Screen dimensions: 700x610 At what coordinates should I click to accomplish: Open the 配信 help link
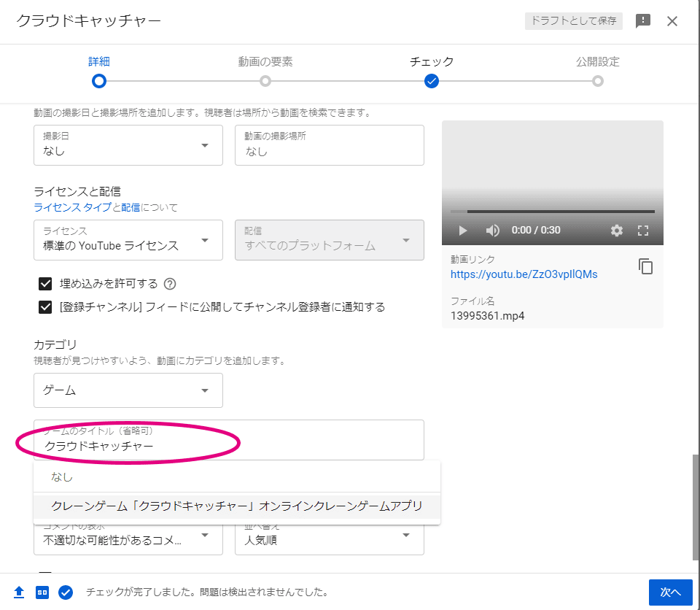pos(131,207)
